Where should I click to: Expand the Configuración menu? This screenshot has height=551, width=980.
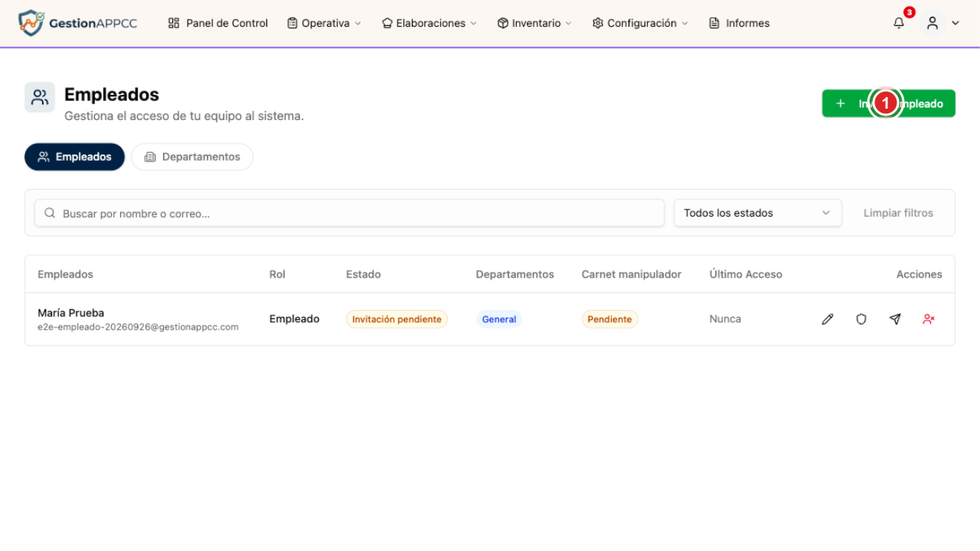pos(640,23)
